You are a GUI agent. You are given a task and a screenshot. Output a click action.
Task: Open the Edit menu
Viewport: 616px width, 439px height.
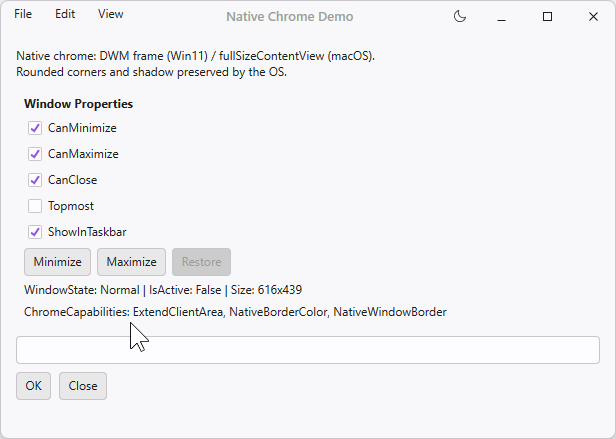tap(65, 14)
